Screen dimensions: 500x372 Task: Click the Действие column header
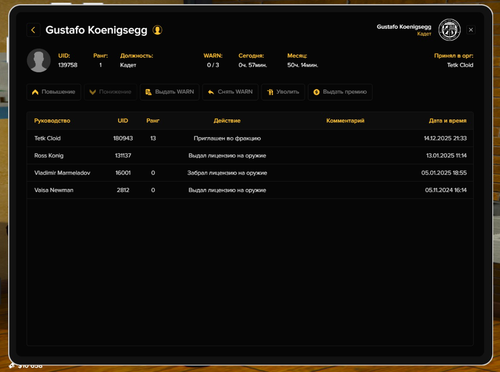(227, 121)
